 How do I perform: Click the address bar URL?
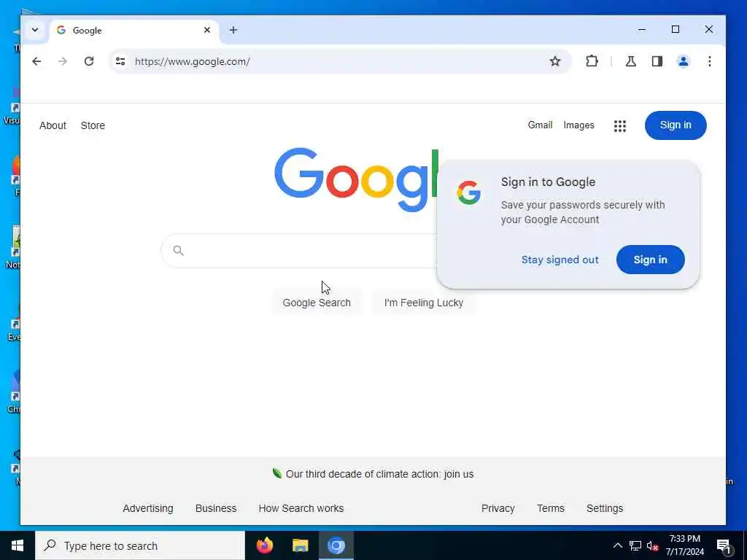[x=192, y=61]
